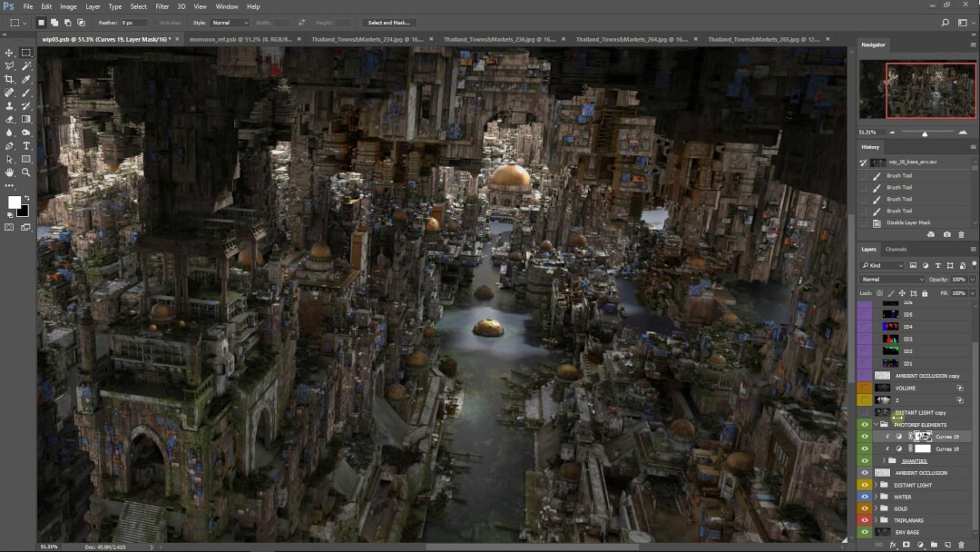Expand the SHANTIES group
Viewport: 980px width, 552px height.
point(884,460)
